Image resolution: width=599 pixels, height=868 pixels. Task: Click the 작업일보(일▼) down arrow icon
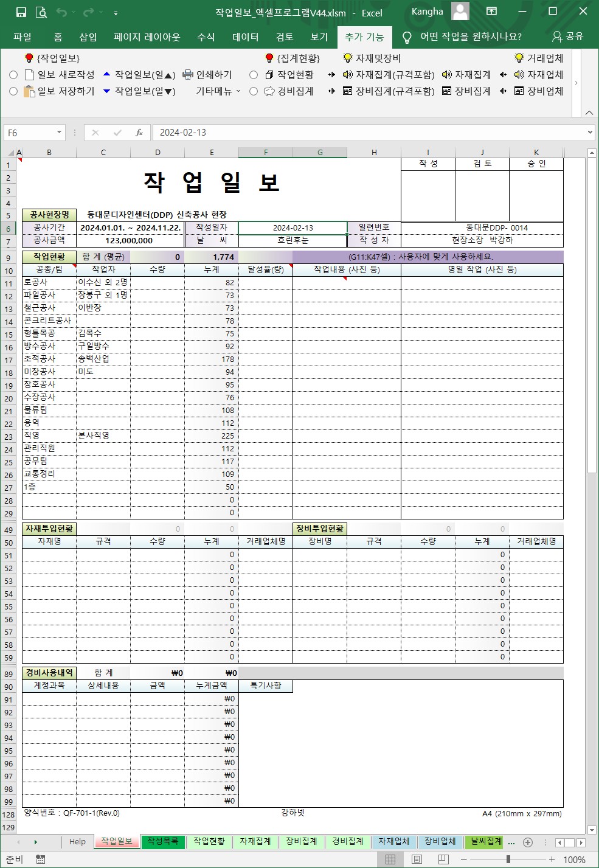tap(106, 91)
